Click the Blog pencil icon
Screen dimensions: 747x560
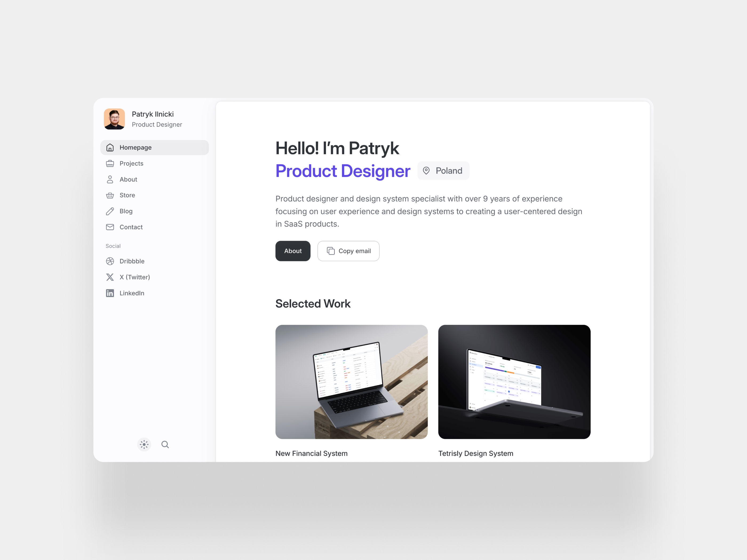click(x=110, y=211)
